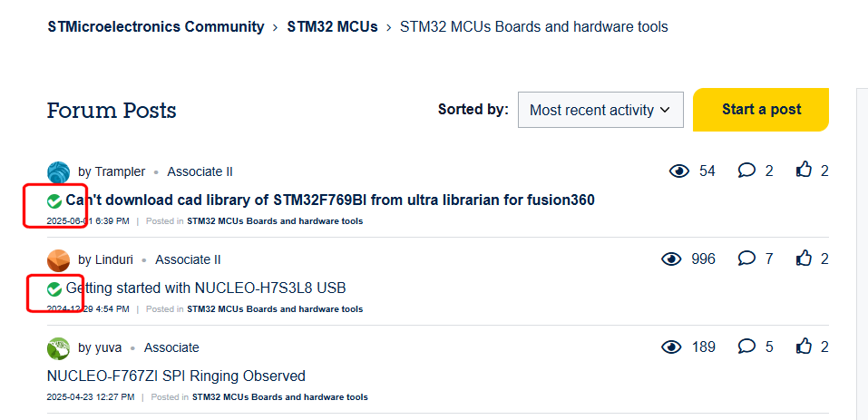Open the user profile link for Linduri
Screen dimensions: 868x420
113,259
